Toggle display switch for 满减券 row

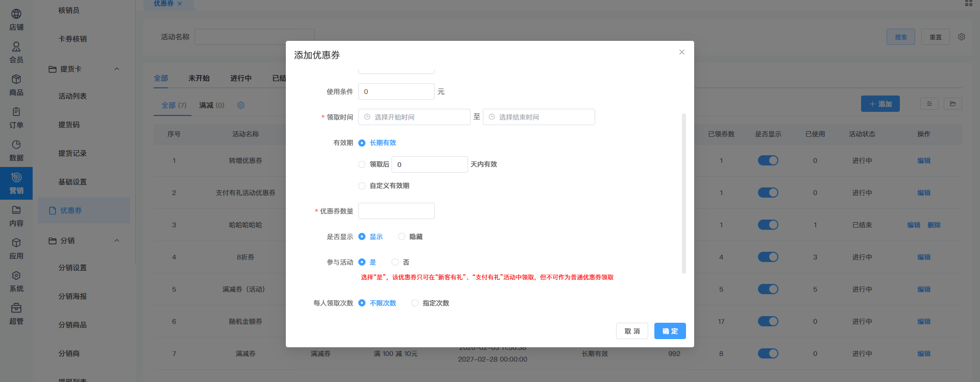768,353
